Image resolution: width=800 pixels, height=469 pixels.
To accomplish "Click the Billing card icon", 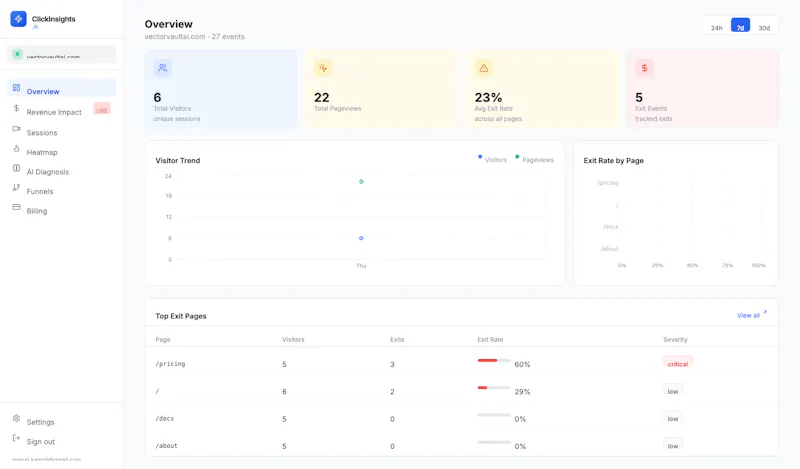I will pos(16,207).
